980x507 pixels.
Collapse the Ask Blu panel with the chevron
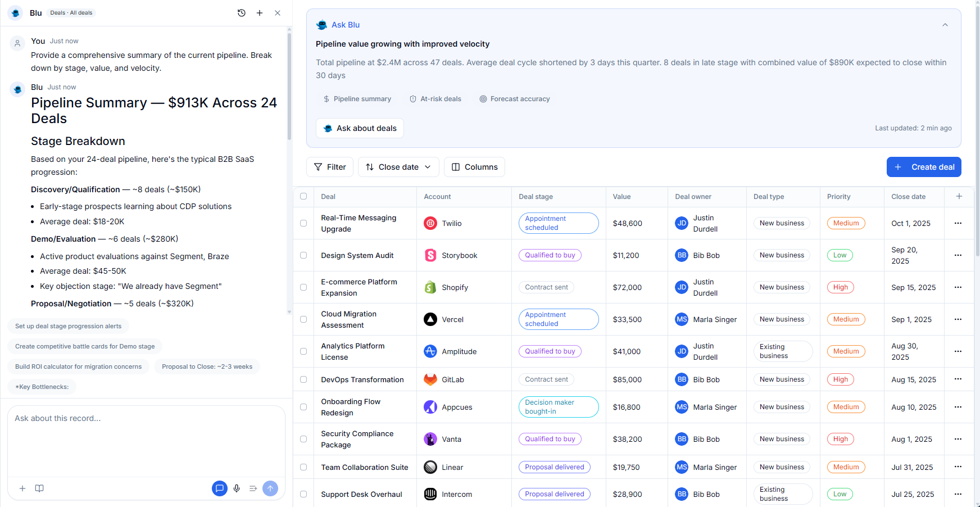click(945, 25)
